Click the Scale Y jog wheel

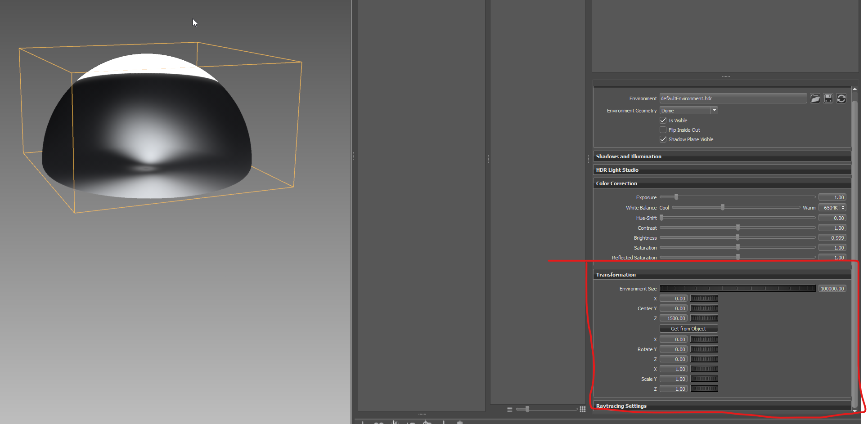coord(704,379)
